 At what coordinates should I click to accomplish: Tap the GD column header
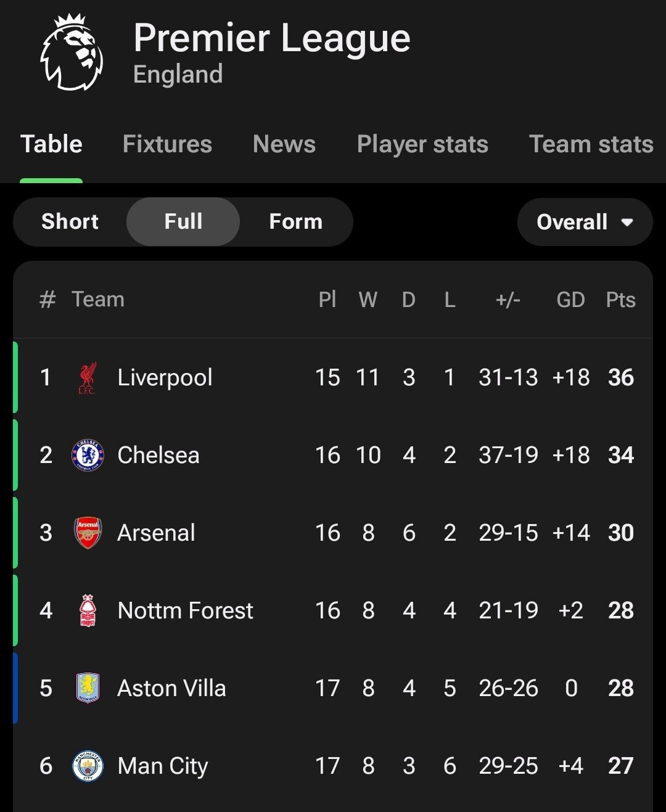coord(570,300)
